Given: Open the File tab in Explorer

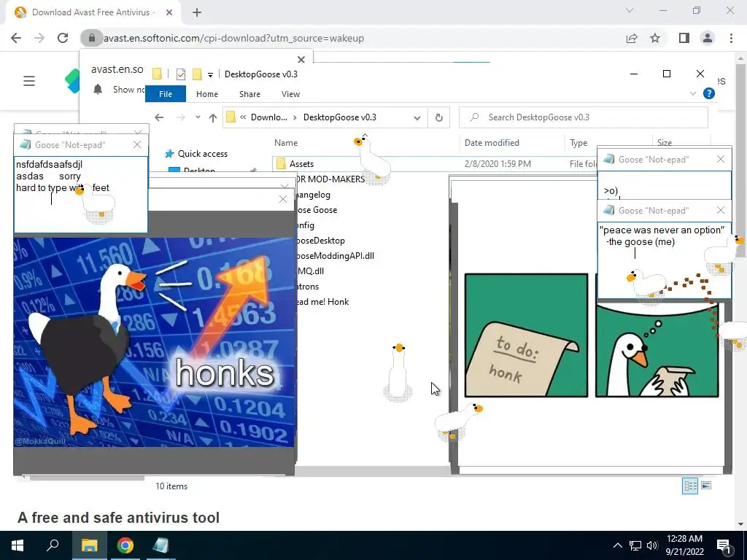Looking at the screenshot, I should tap(166, 94).
